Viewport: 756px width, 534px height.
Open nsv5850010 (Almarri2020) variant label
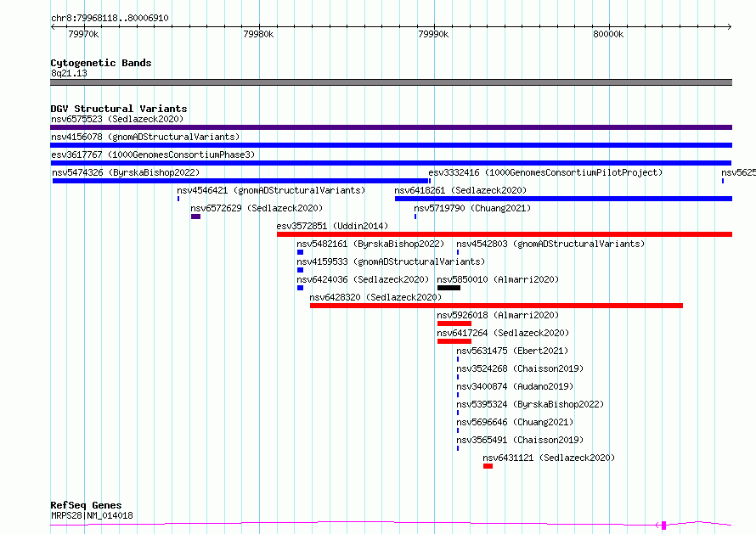[x=498, y=279]
